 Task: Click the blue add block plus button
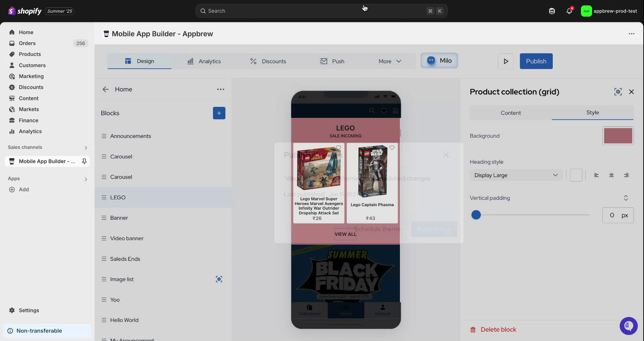(219, 113)
